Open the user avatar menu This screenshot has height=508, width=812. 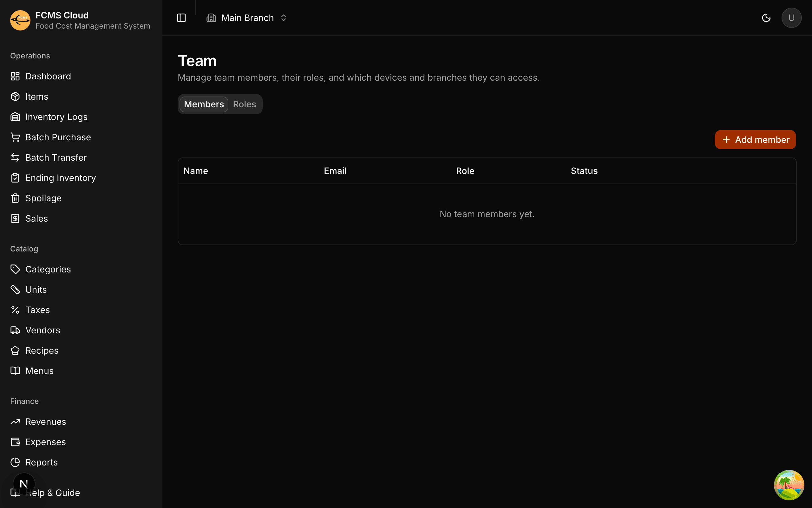791,18
